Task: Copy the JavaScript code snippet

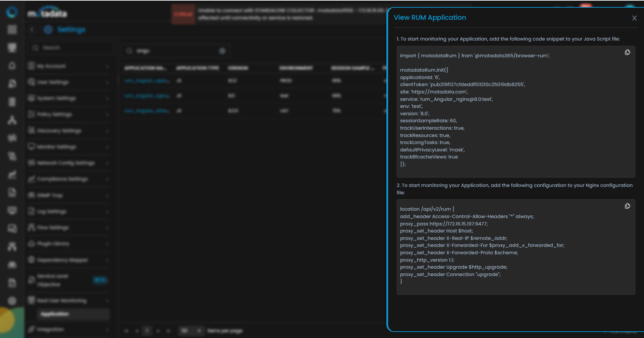Action: point(627,52)
